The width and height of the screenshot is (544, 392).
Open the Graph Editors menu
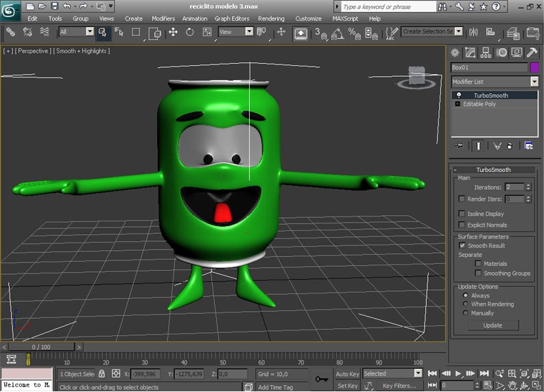coord(232,19)
